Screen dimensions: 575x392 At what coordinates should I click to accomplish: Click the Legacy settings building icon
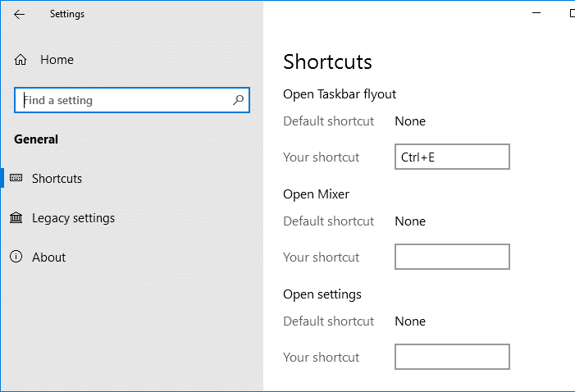(16, 217)
